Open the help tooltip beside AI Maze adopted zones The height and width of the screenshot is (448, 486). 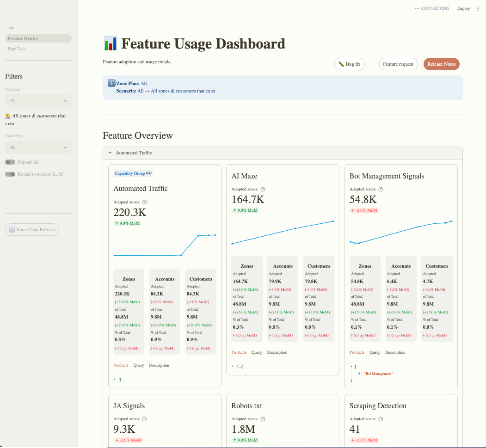point(263,189)
